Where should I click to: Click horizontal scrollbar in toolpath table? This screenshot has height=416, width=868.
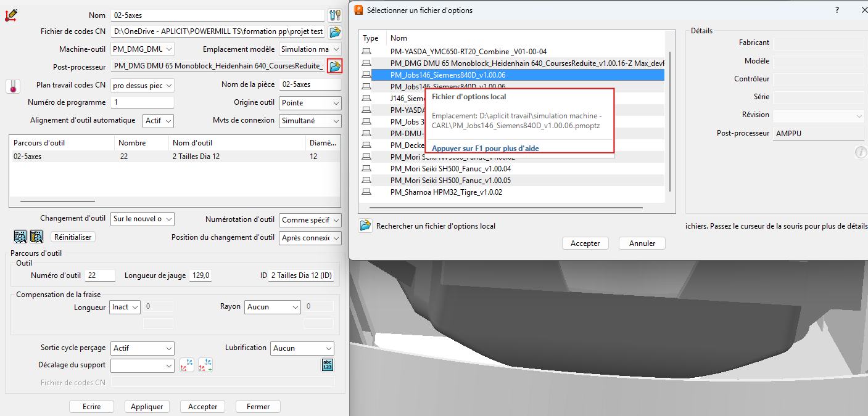(x=57, y=201)
